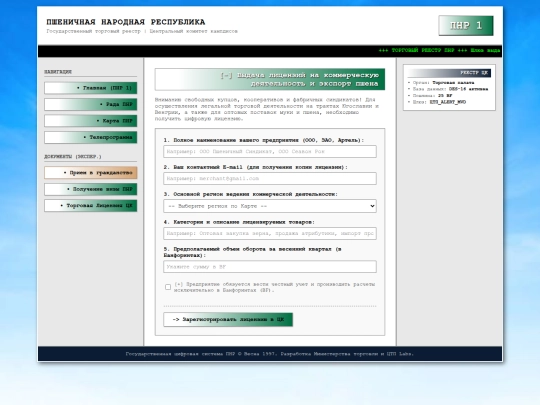Focus the contact E-mail input field
The width and height of the screenshot is (540, 405).
point(270,178)
